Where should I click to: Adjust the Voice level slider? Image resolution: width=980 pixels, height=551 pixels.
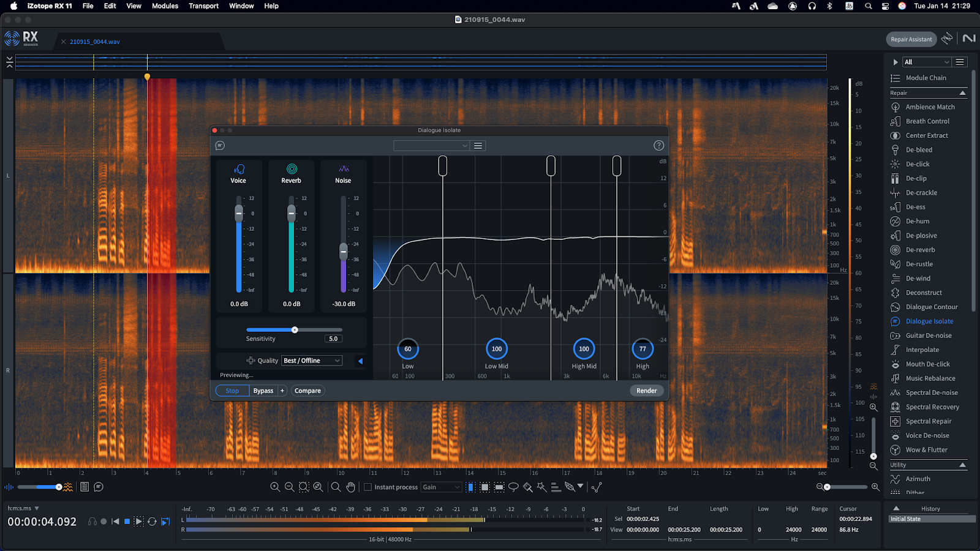coord(239,212)
